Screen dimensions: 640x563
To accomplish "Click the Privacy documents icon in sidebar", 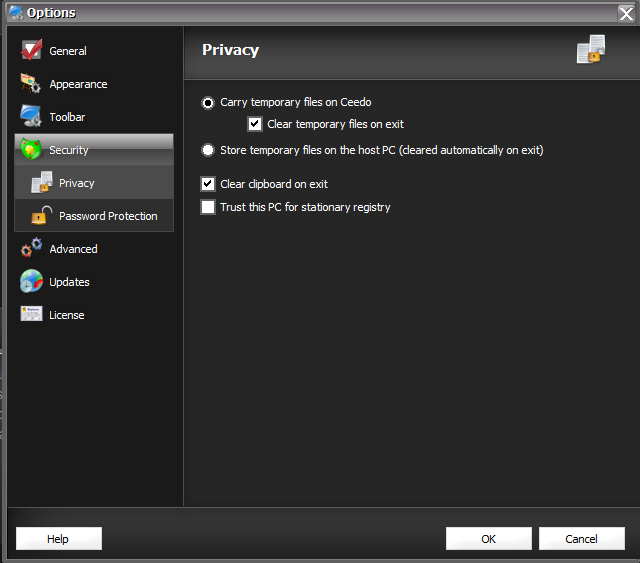I will 41,183.
